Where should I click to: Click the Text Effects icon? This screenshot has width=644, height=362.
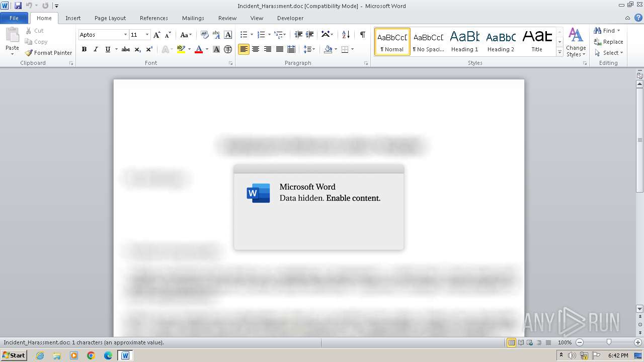[x=165, y=49]
